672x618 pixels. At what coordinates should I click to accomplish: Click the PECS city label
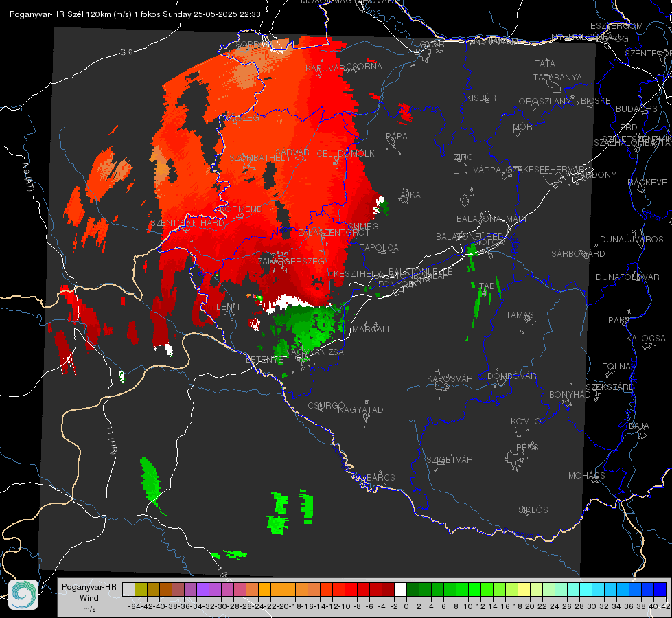coord(527,447)
